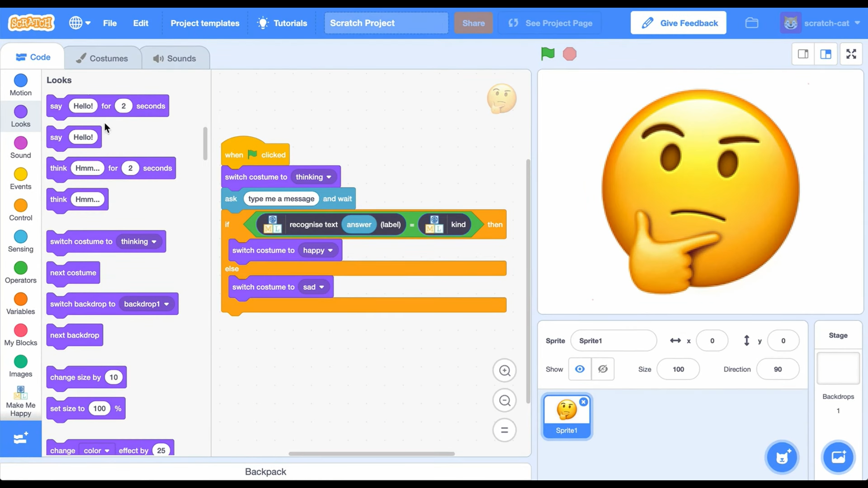Switch stage to presentation fullscreen mode
The height and width of the screenshot is (488, 868).
coord(851,54)
